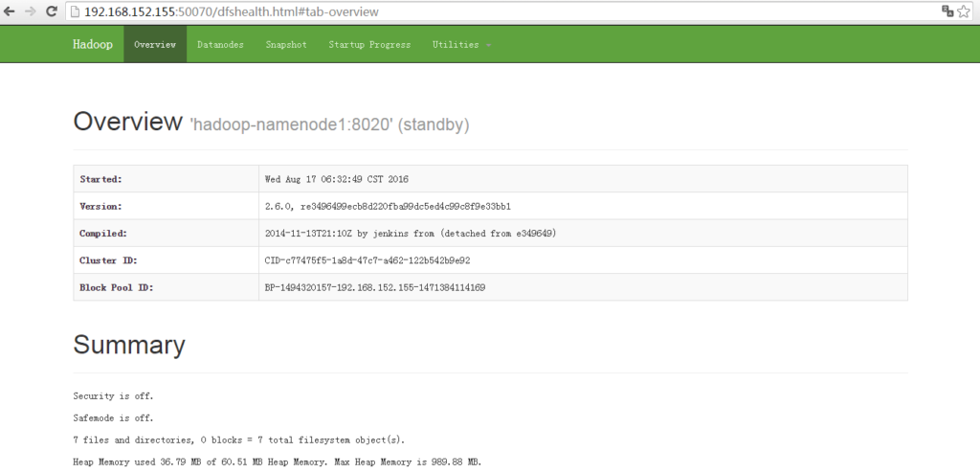Click the translate icon in the address bar
The height and width of the screenshot is (473, 980).
(x=947, y=11)
